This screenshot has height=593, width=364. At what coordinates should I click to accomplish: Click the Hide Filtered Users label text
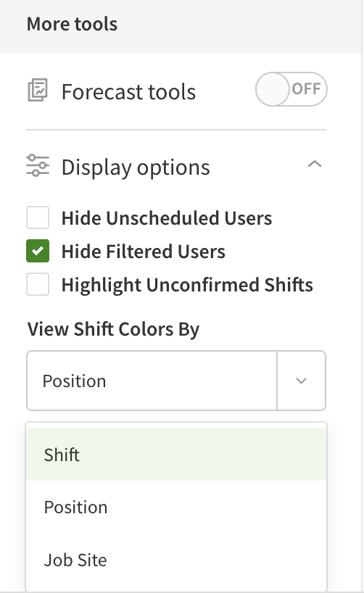[144, 252]
